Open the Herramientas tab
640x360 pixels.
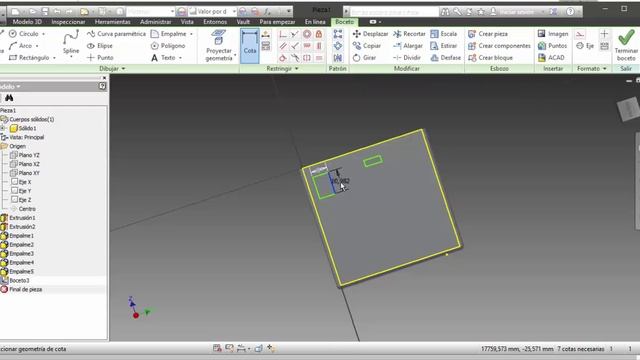click(113, 22)
